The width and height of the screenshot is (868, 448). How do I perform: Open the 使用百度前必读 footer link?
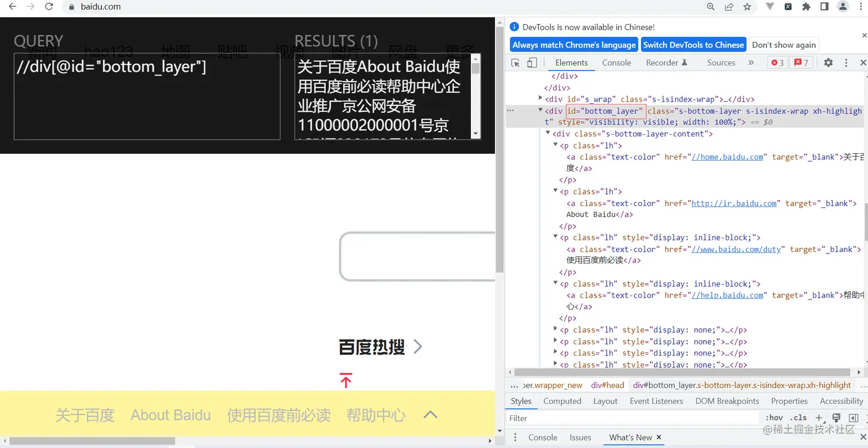click(x=278, y=415)
